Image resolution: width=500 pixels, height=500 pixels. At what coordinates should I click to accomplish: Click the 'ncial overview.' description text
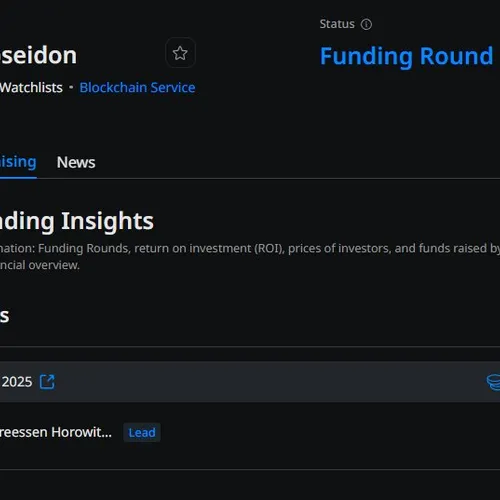click(40, 265)
